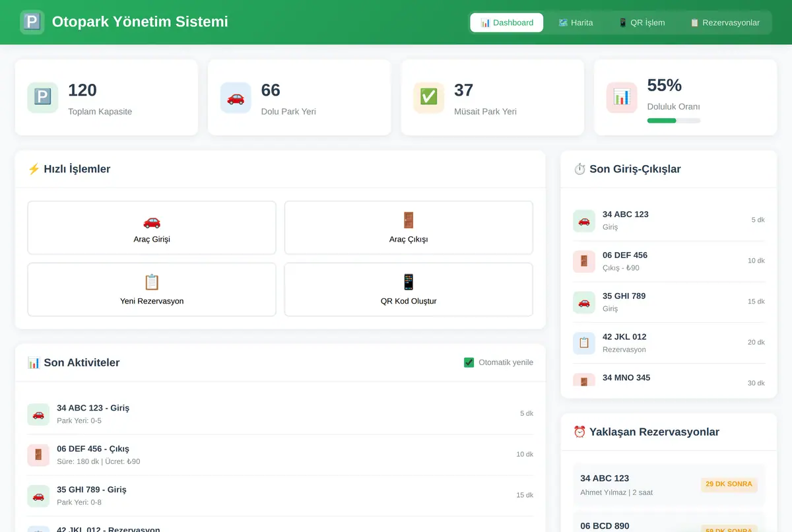
Task: Click the 37 available spots number
Action: (464, 90)
